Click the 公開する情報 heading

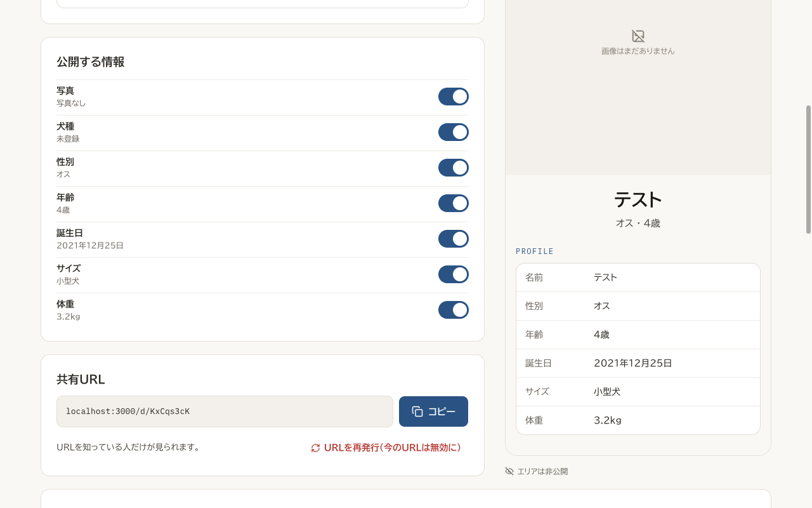point(90,62)
